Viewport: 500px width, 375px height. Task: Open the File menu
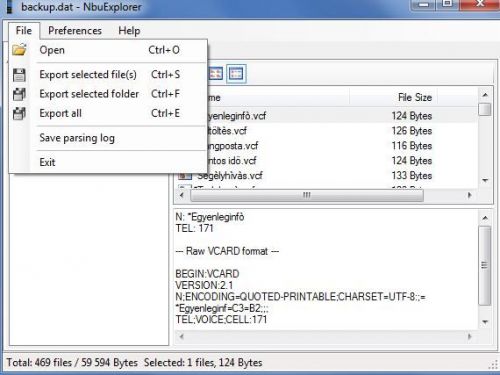click(x=24, y=31)
